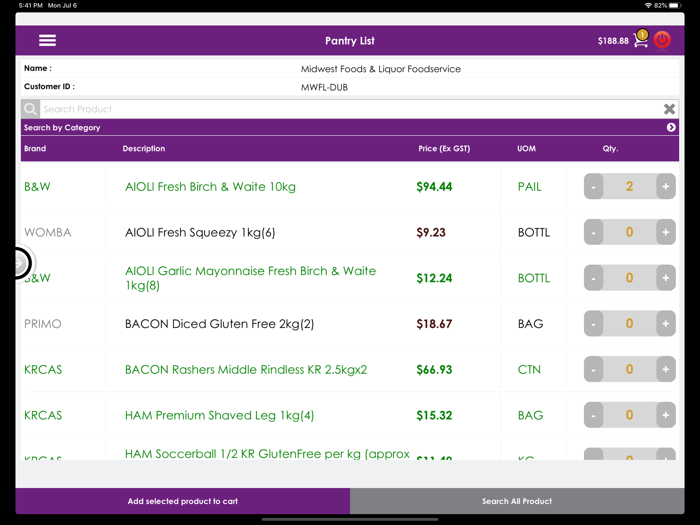Viewport: 700px width, 525px height.
Task: Open the shopping cart
Action: 640,40
